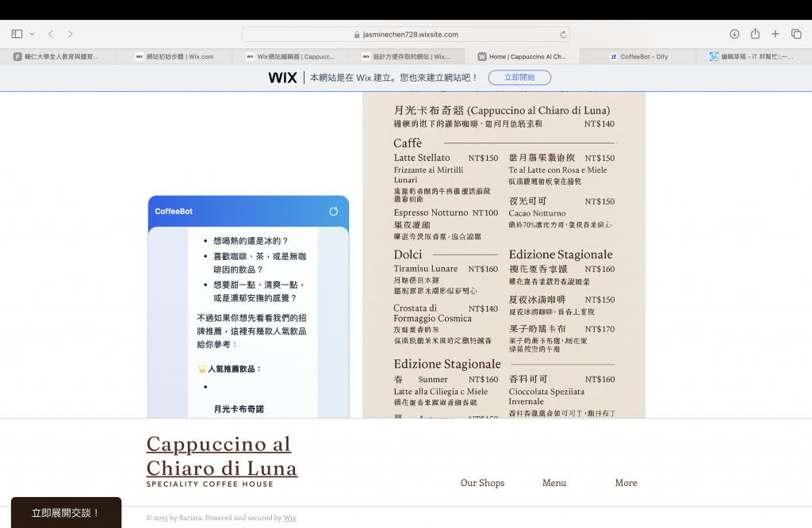
Task: Open the Menu navigation item
Action: (554, 483)
